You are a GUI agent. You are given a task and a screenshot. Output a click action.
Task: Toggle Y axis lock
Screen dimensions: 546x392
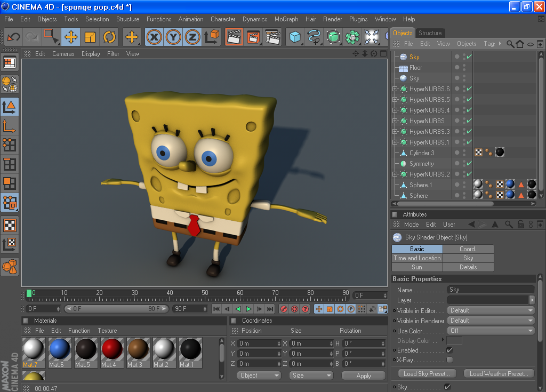173,37
